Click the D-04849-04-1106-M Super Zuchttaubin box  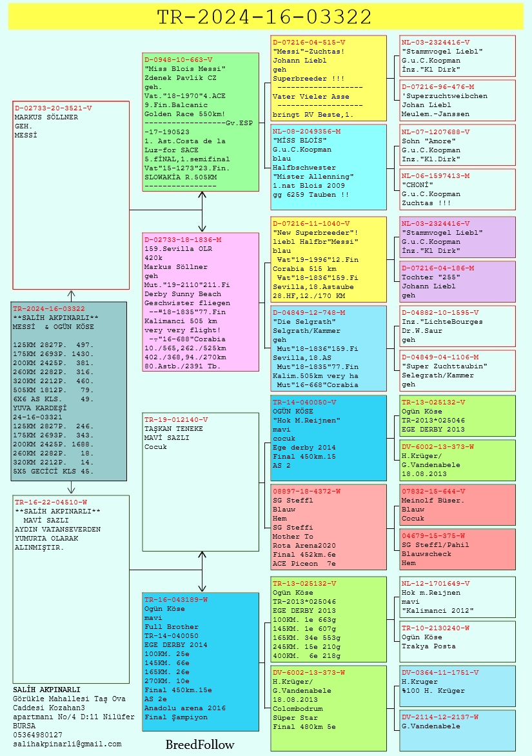[x=458, y=371]
